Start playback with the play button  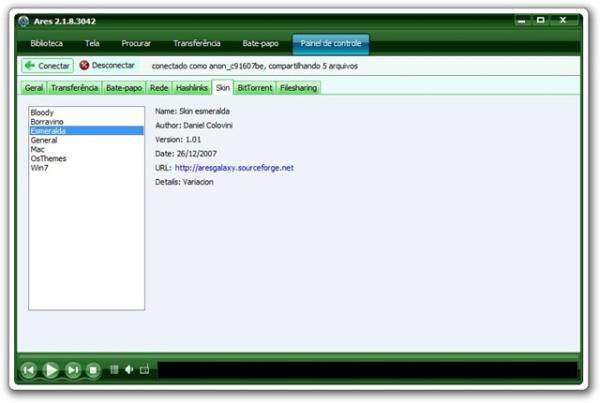coord(51,370)
